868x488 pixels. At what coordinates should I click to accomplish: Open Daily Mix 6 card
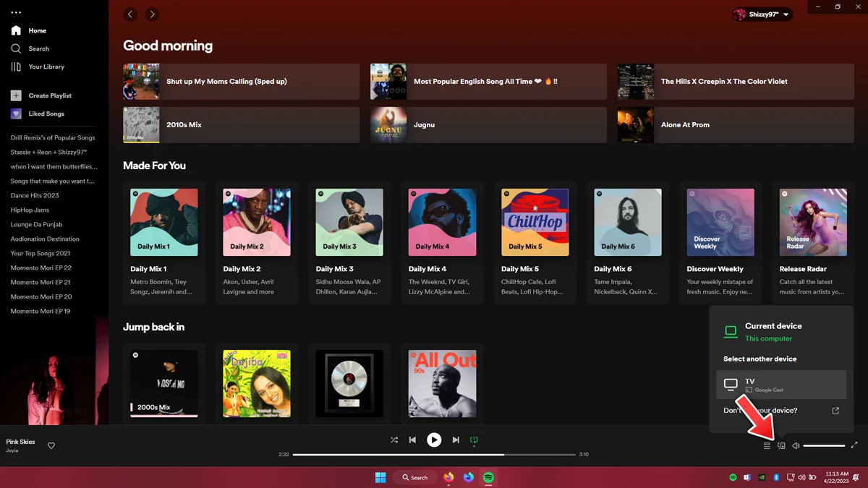coord(628,243)
